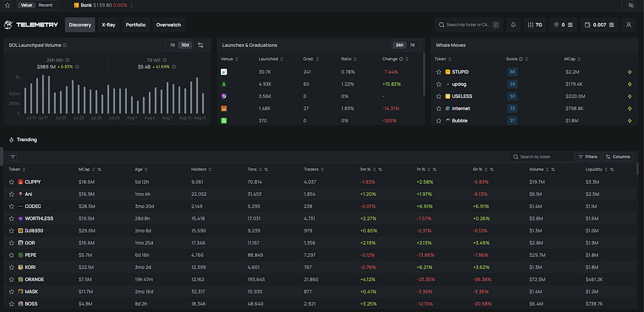Open the TG settings dropdown
This screenshot has width=644, height=312.
tap(535, 25)
